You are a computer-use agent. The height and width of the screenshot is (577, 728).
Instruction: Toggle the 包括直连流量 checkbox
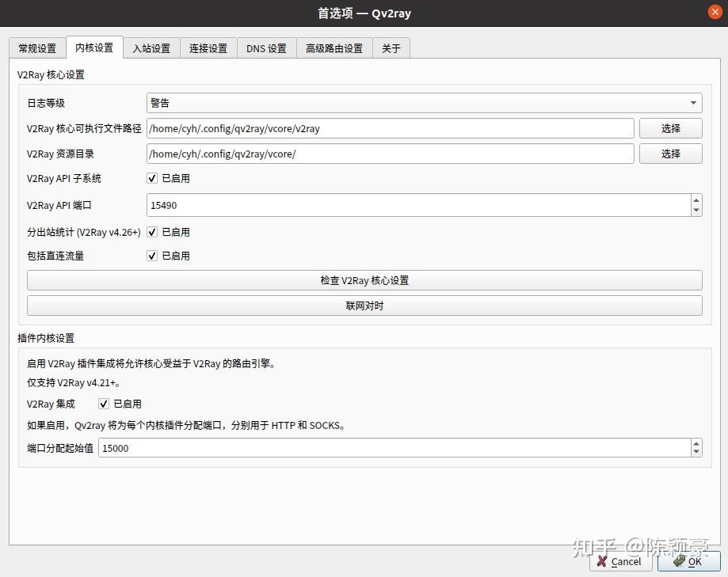pos(152,256)
